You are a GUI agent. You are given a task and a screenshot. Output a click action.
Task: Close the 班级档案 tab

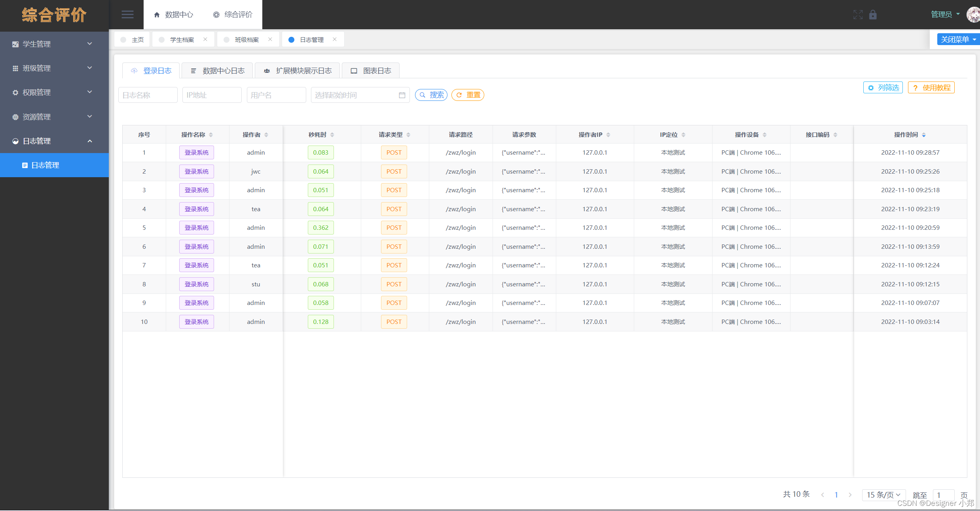click(270, 39)
